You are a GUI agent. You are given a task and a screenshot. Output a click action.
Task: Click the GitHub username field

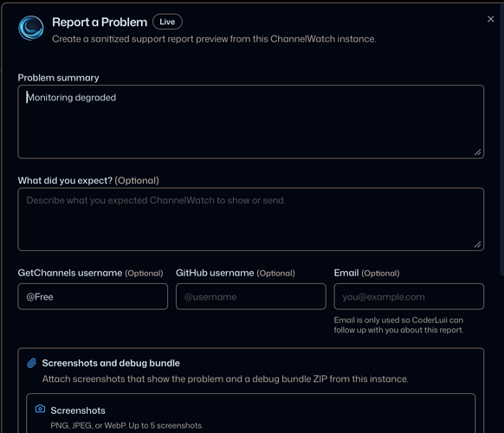point(251,297)
